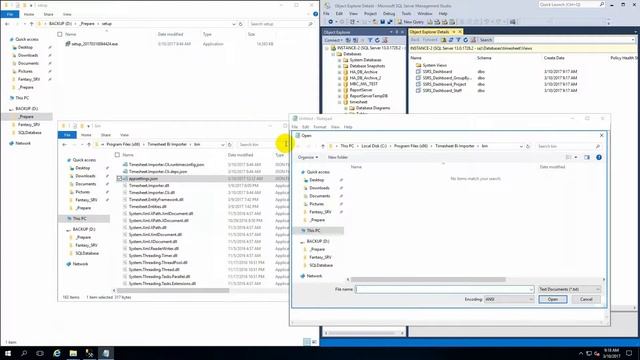Close the Object Explorer Details tab
This screenshot has width=640, height=360.
click(460, 32)
